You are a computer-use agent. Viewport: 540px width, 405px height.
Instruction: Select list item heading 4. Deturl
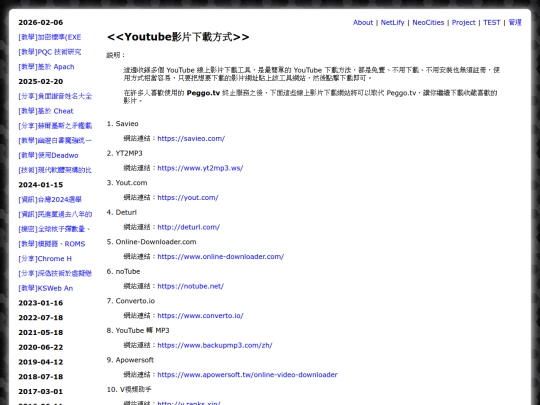[x=122, y=212]
